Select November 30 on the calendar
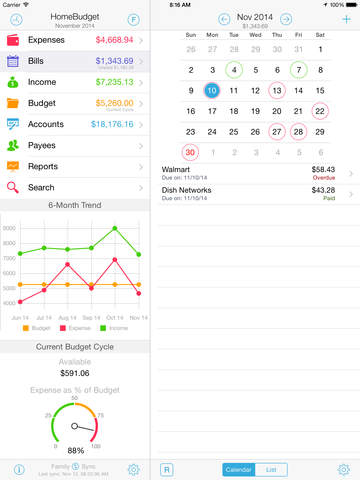The width and height of the screenshot is (360, 480). (x=190, y=153)
